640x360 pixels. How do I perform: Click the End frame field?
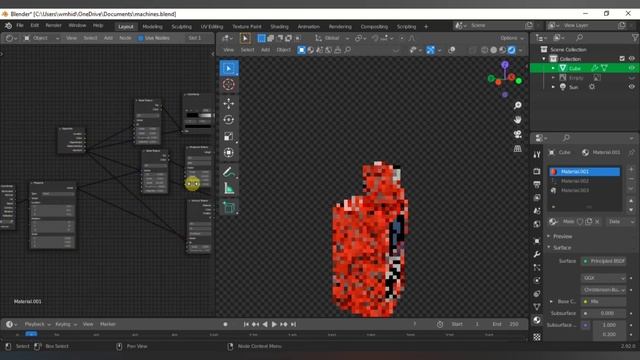(506, 324)
